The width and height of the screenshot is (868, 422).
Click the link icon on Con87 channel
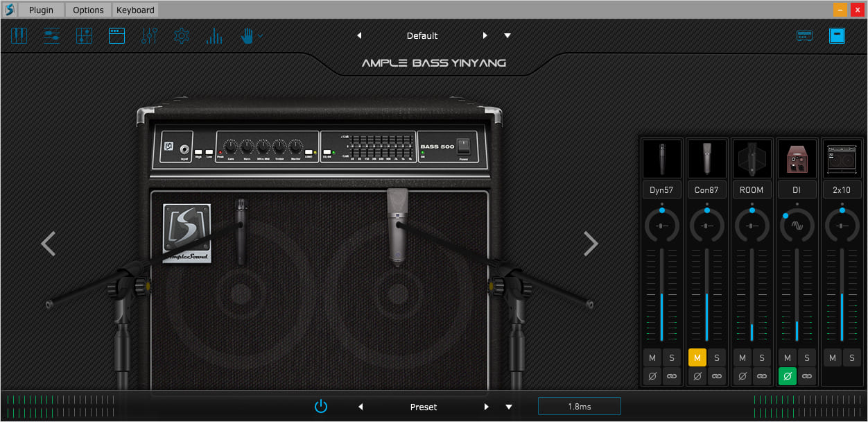(716, 376)
